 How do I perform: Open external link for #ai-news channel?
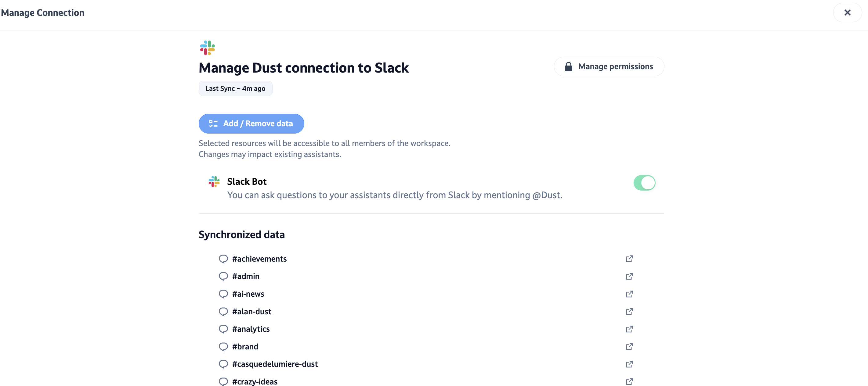point(629,294)
